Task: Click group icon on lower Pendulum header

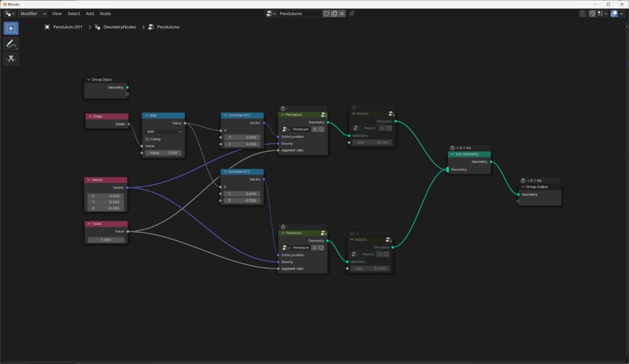Action: (x=324, y=233)
